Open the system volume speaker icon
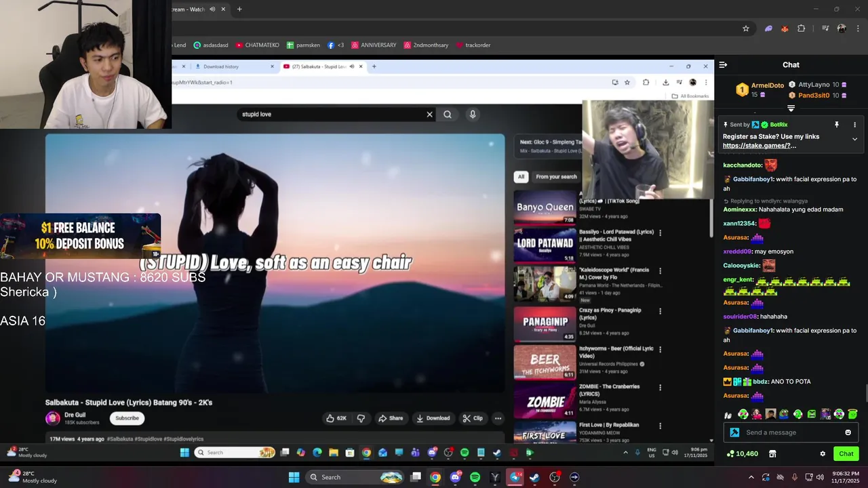Viewport: 868px width, 488px height. 820,477
